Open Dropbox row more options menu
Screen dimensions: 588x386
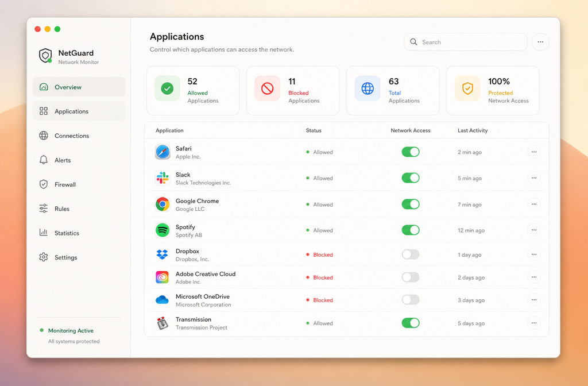click(534, 254)
